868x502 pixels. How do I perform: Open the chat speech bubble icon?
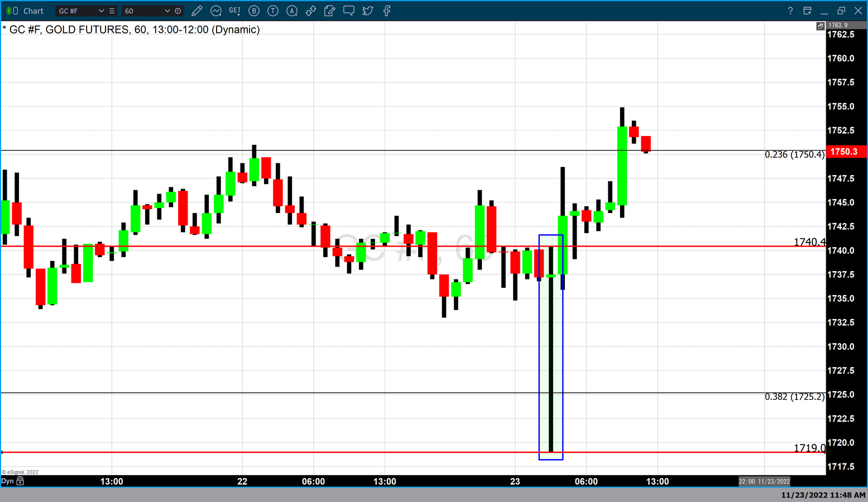[349, 11]
